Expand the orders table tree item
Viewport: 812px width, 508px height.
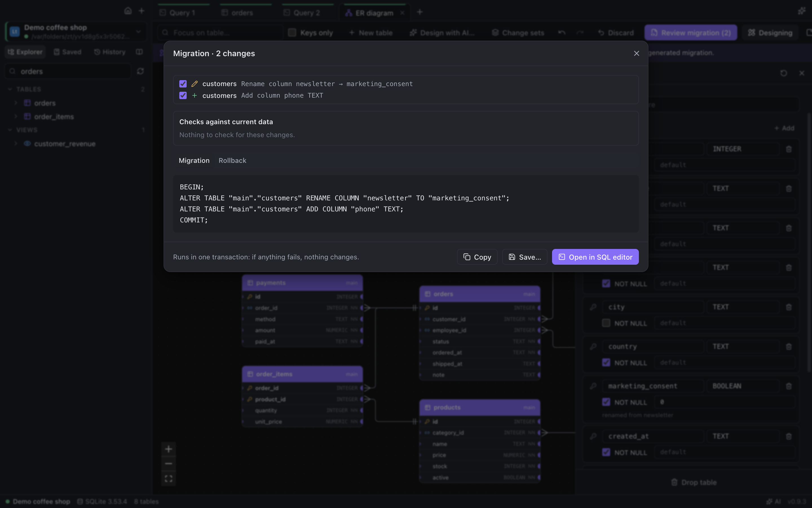tap(16, 103)
